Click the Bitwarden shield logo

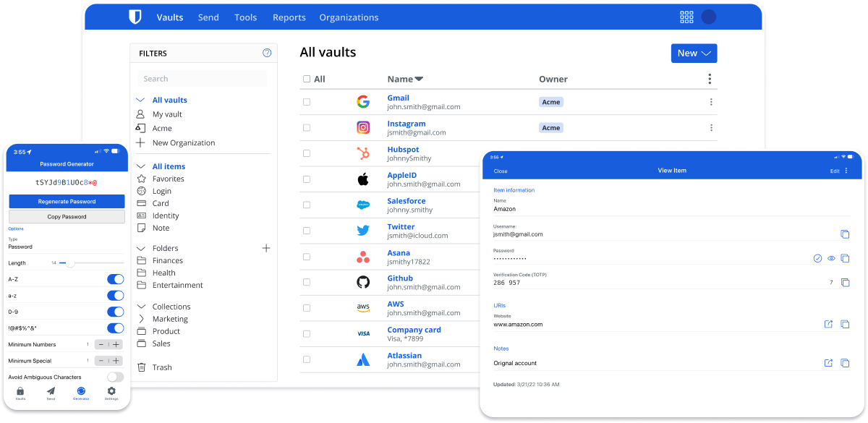[x=135, y=17]
